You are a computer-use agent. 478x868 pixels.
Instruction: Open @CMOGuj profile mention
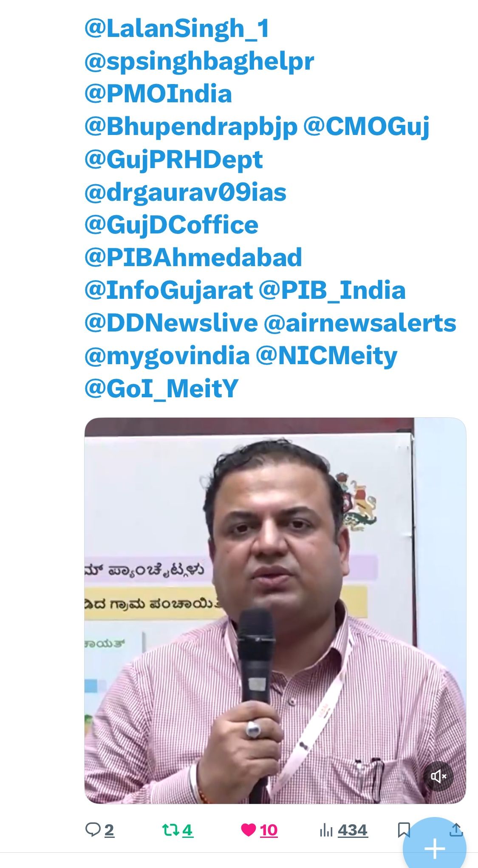point(366,127)
